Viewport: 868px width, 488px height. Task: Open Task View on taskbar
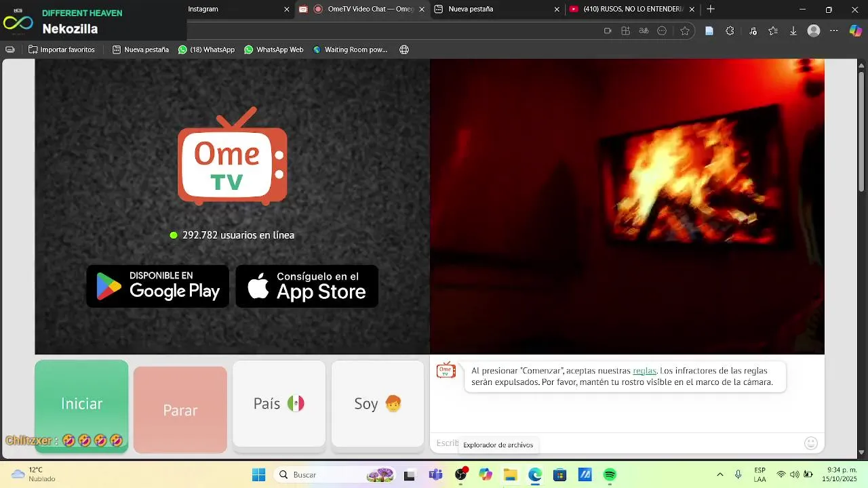410,475
